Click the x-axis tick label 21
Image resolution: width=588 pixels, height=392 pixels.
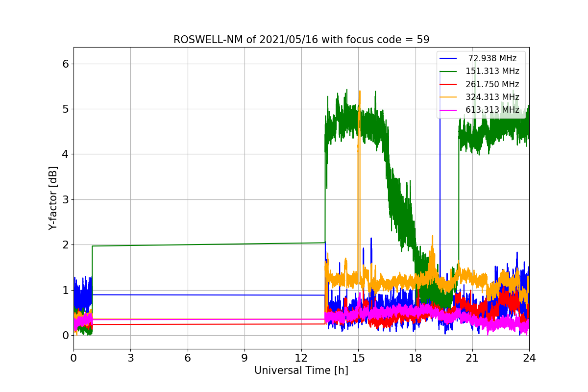point(472,358)
